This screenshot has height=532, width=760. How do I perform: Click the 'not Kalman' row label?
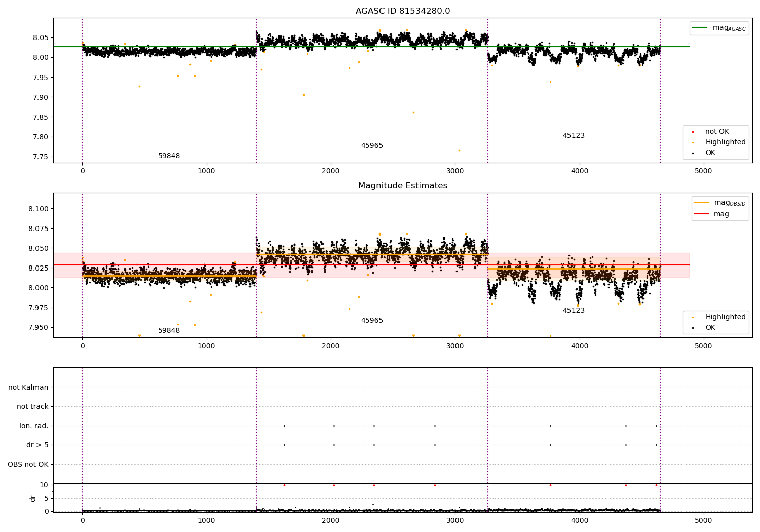(x=28, y=388)
